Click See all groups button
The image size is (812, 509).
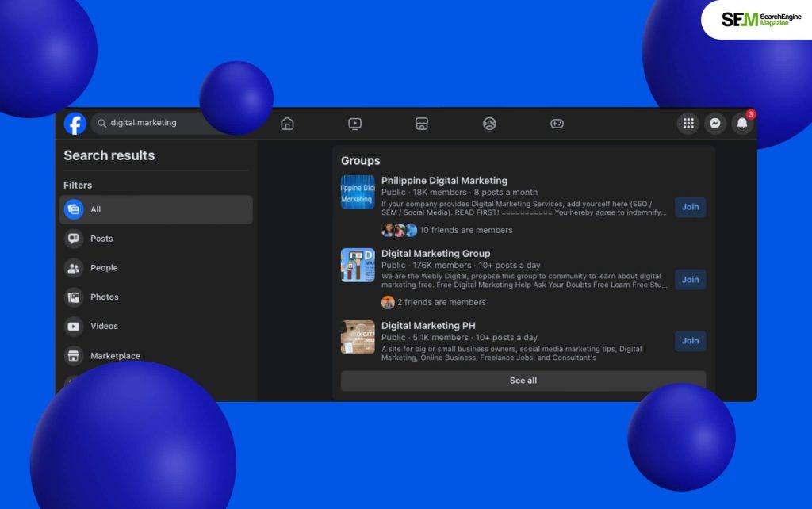523,381
